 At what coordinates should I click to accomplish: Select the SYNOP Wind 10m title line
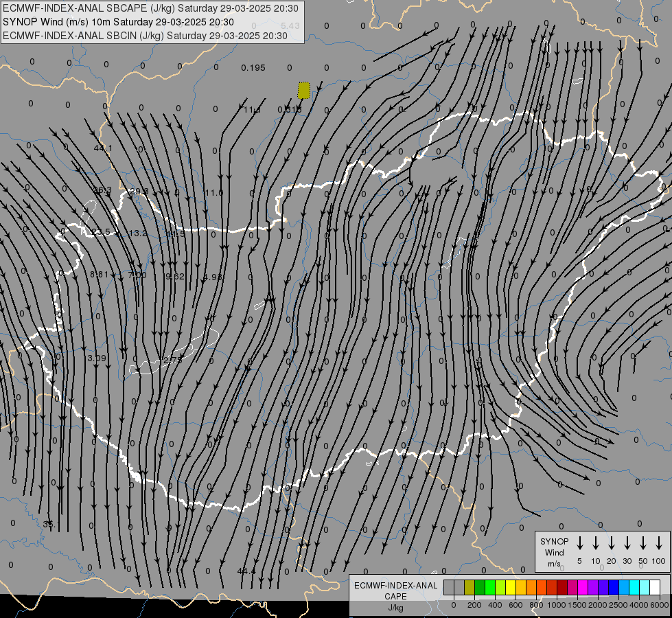click(x=118, y=22)
